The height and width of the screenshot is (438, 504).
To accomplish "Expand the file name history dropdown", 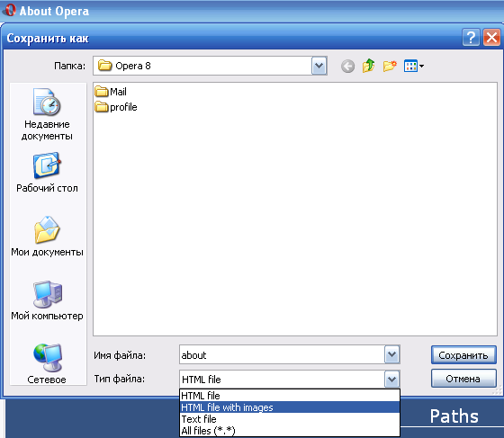I will click(391, 354).
